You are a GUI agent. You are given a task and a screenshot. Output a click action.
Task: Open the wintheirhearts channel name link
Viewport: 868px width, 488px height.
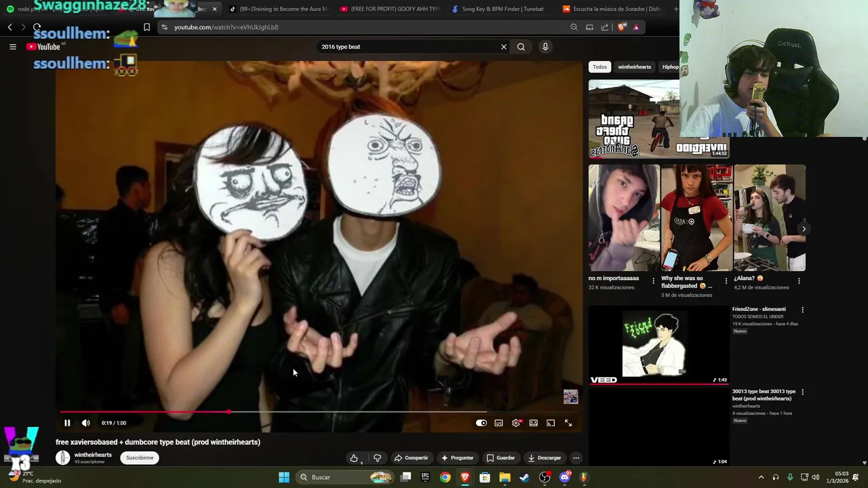tap(93, 455)
